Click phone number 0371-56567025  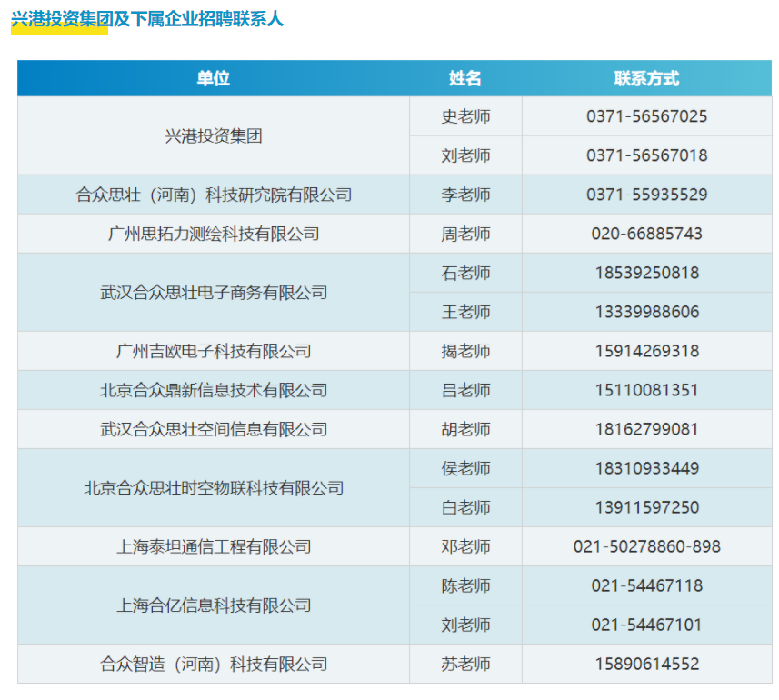tap(647, 116)
